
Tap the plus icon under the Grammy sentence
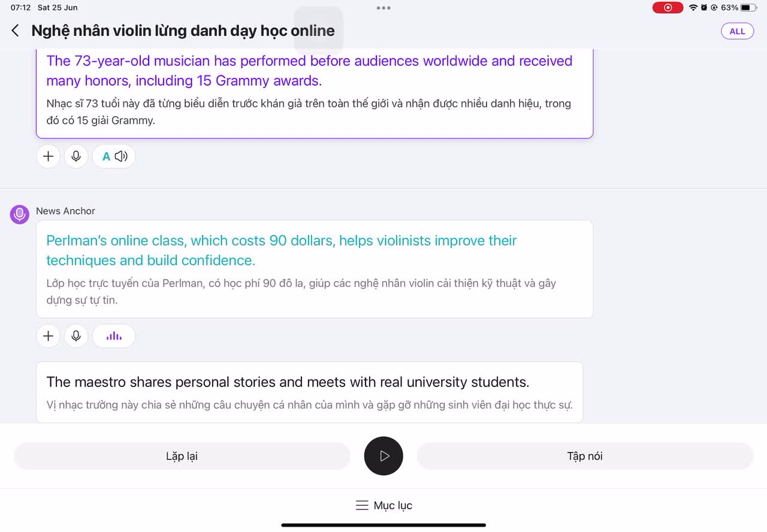(x=49, y=156)
